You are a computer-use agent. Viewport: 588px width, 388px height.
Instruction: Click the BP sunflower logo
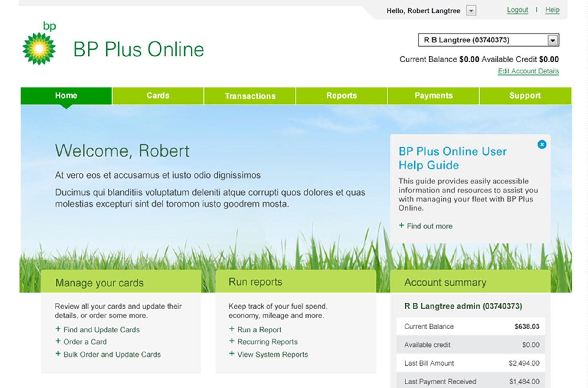[39, 44]
